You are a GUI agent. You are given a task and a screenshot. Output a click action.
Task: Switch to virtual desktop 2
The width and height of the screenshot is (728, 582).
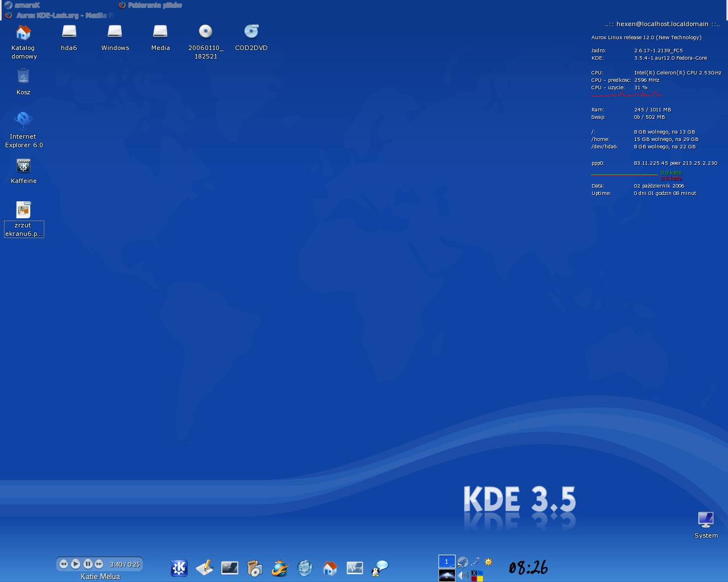(446, 575)
